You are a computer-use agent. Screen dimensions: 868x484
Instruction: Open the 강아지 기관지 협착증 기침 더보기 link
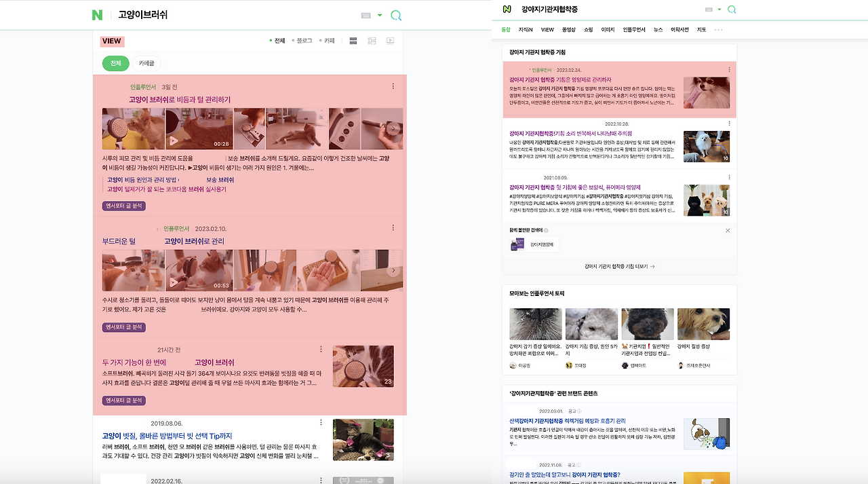pos(619,267)
